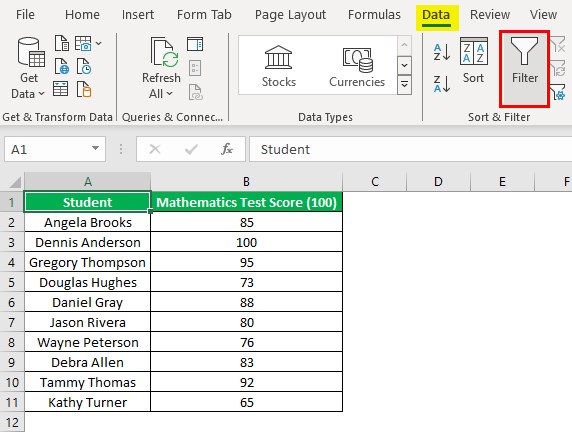Select the Angela Brooks cell
Image resolution: width=572 pixels, height=432 pixels.
point(88,222)
